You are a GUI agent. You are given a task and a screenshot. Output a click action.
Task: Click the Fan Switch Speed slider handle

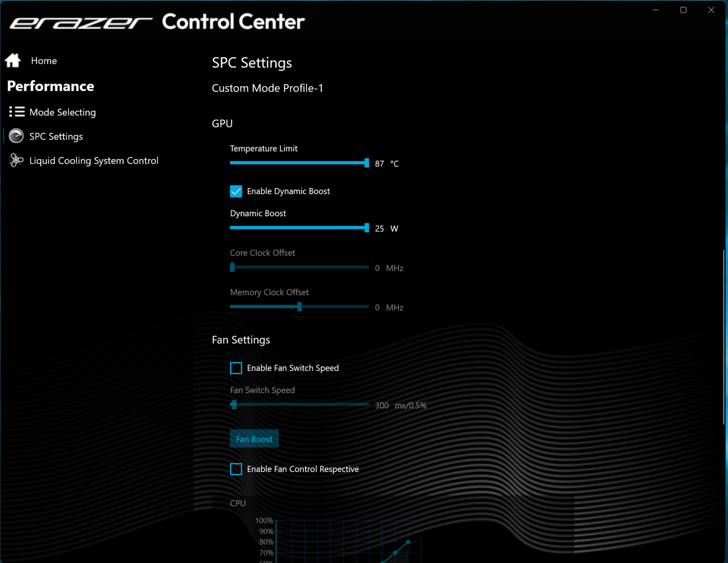[x=234, y=404]
